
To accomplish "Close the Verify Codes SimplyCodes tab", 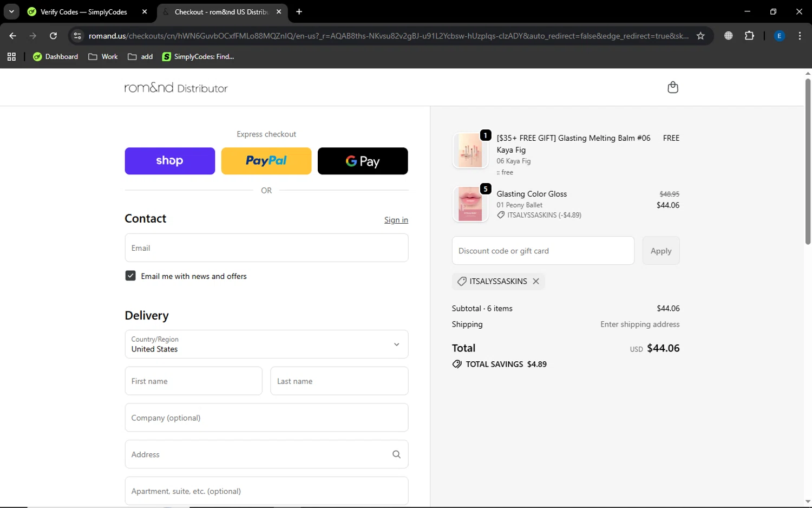I will [x=145, y=11].
